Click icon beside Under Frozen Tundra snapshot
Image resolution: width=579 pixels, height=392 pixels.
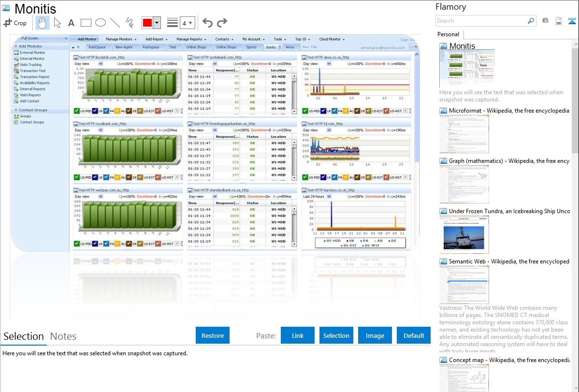(443, 211)
